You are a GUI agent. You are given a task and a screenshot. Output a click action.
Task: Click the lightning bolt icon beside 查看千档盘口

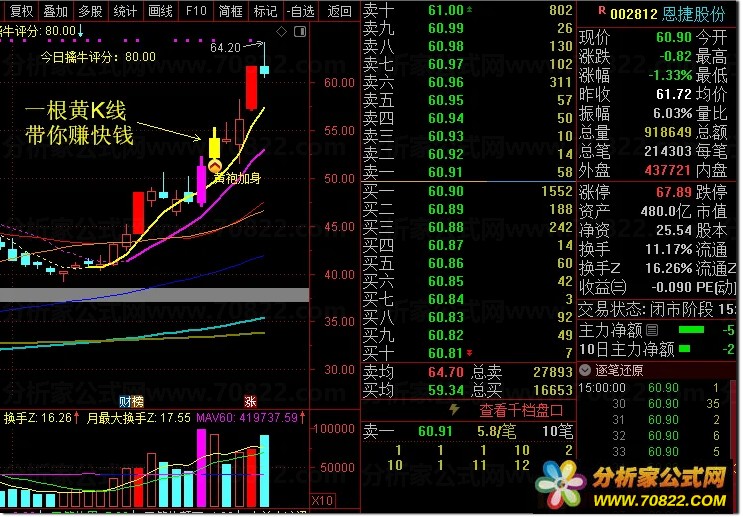coord(454,409)
